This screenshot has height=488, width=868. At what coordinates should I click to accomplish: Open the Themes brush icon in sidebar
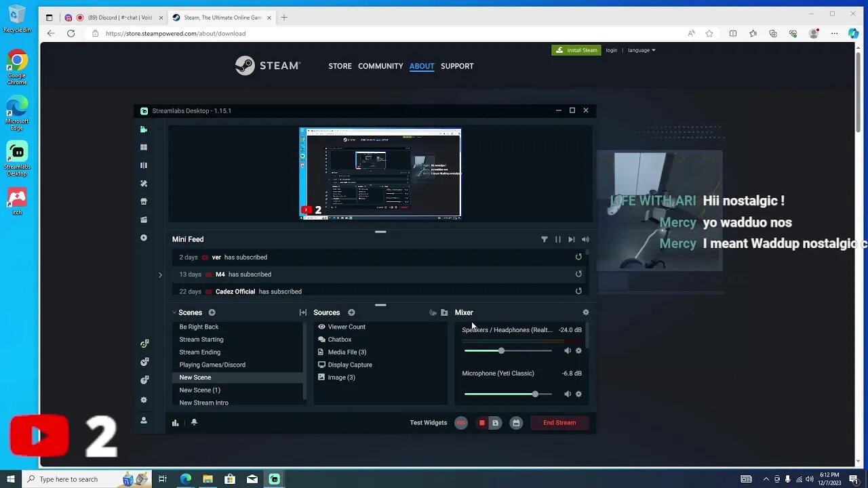[144, 184]
